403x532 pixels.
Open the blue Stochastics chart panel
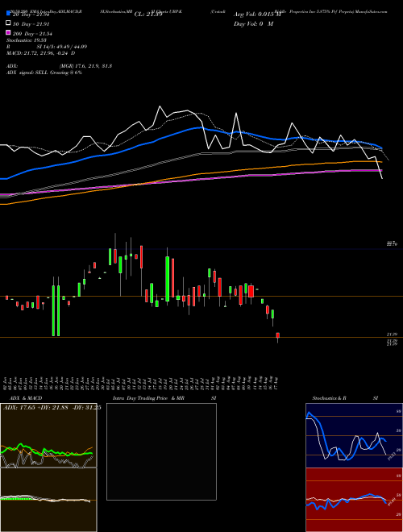(354, 435)
